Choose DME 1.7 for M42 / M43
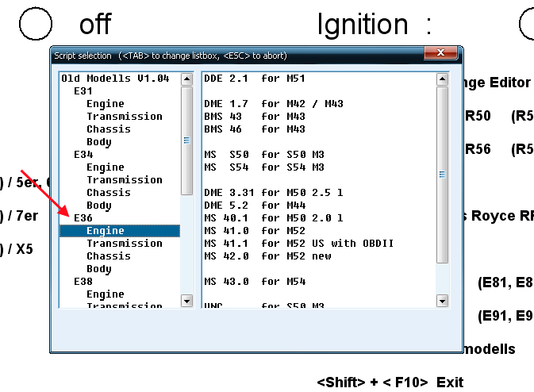 point(274,103)
